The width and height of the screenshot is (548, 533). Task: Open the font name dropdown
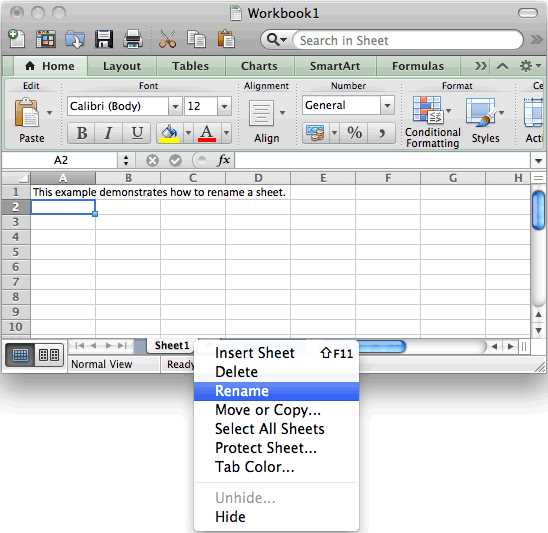coord(175,106)
